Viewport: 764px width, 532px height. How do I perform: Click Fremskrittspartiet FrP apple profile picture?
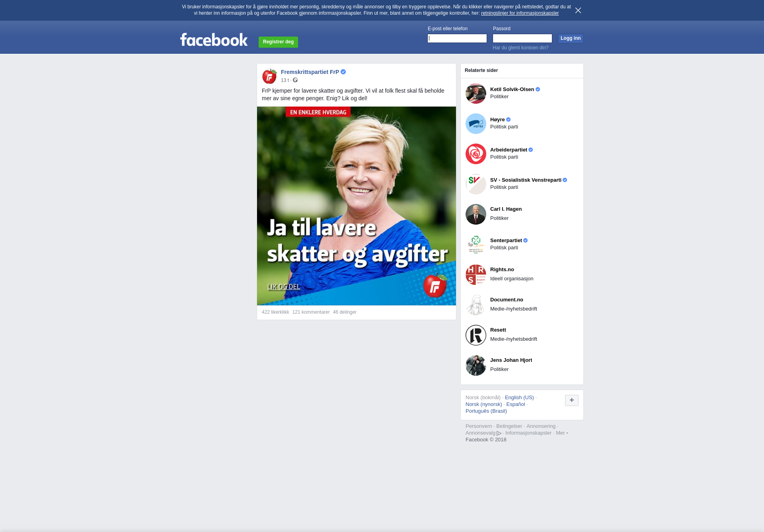pos(269,76)
